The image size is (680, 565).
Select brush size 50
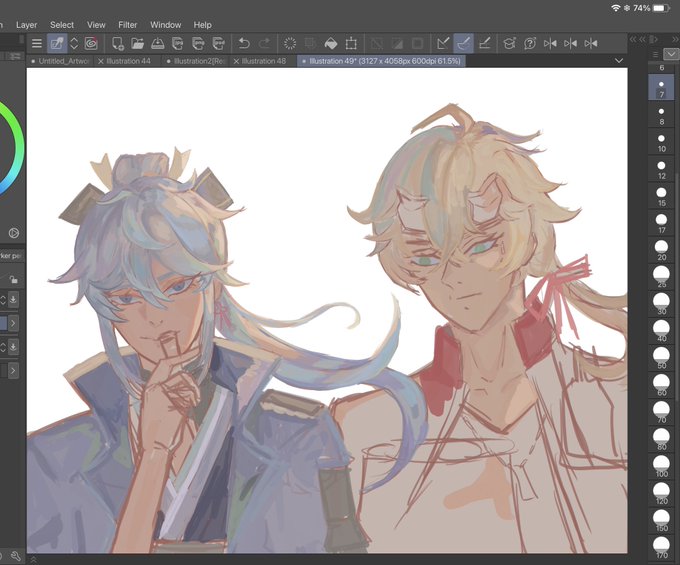pos(661,359)
